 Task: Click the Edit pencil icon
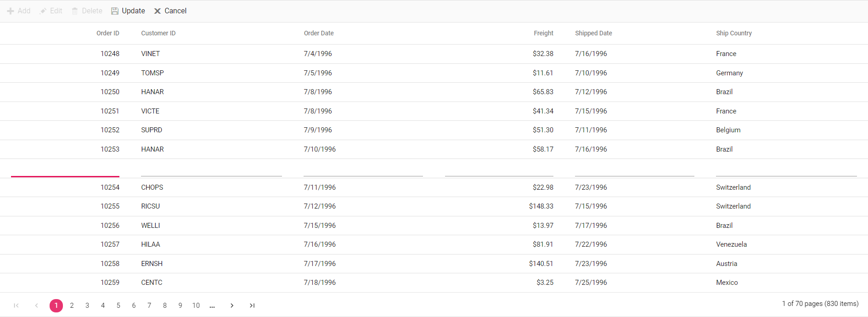click(x=43, y=11)
